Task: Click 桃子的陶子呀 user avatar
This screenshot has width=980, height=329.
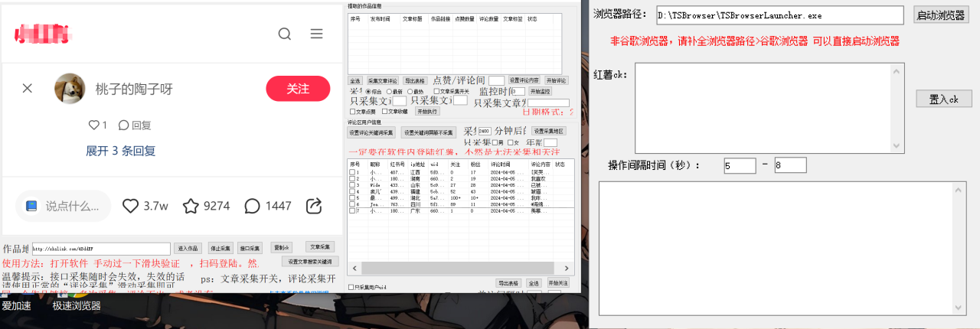Action: [70, 89]
